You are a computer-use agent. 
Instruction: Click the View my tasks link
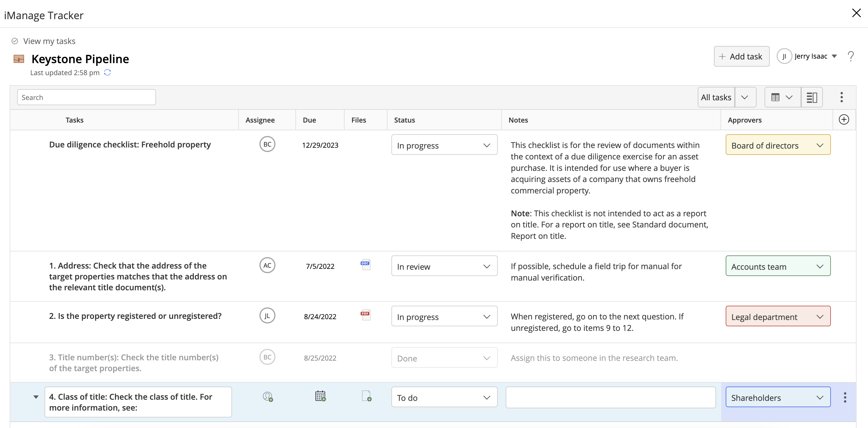pyautogui.click(x=49, y=41)
